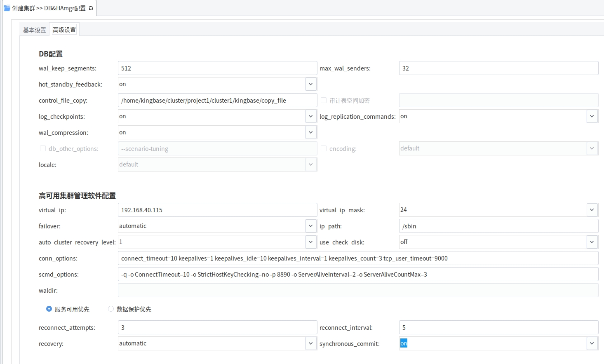Open the hot_standby_feedback dropdown
The width and height of the screenshot is (604, 364).
tap(311, 84)
